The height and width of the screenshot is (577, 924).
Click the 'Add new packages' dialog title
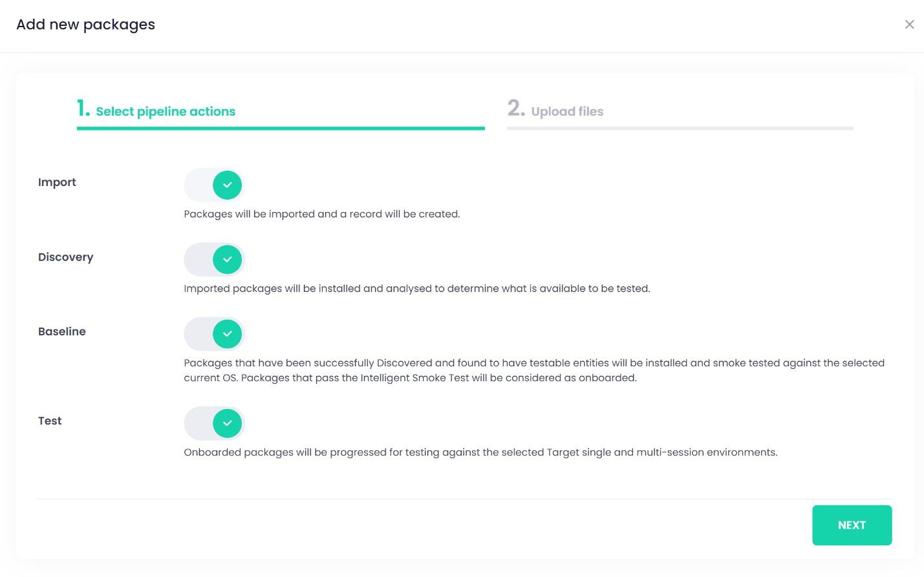pos(85,25)
